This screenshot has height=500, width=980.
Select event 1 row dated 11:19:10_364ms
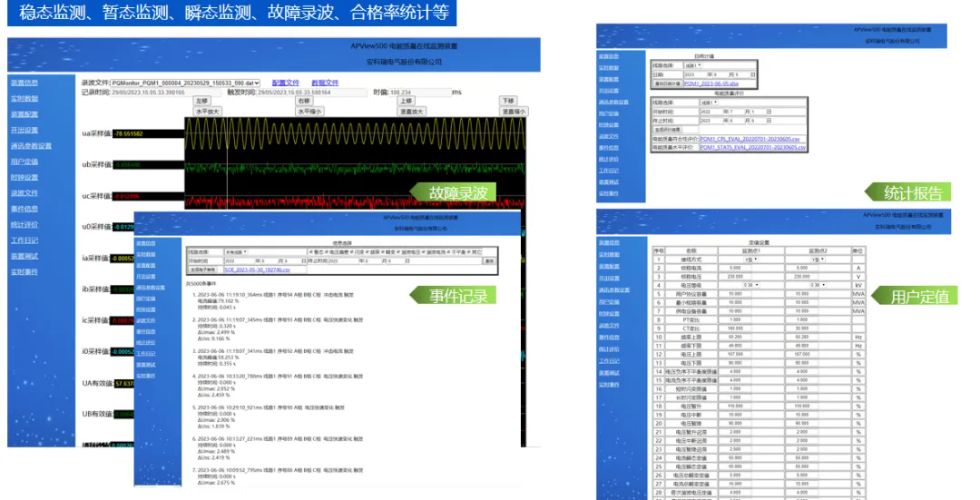[x=278, y=294]
